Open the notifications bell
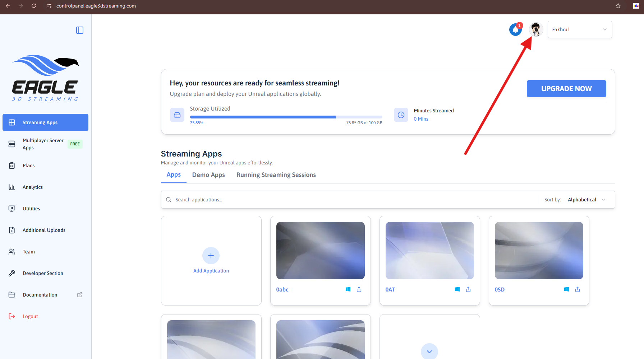The height and width of the screenshot is (359, 644). point(515,29)
